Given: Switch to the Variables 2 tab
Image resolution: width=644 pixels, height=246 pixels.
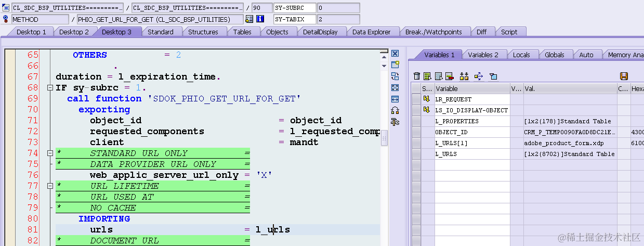Looking at the screenshot, I should tap(483, 55).
